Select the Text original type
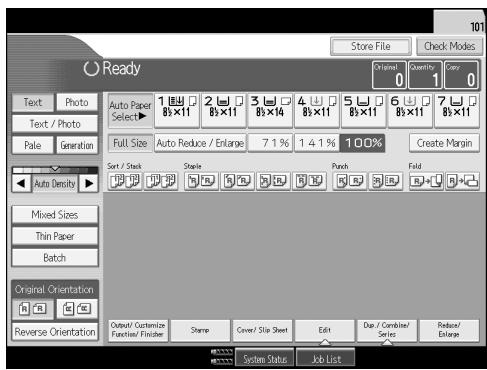The height and width of the screenshot is (370, 487). pyautogui.click(x=33, y=102)
